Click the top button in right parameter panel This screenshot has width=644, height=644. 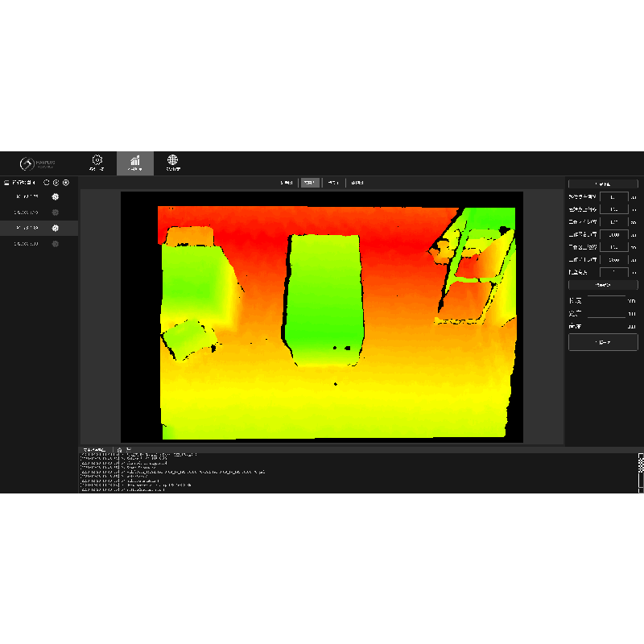(x=603, y=184)
